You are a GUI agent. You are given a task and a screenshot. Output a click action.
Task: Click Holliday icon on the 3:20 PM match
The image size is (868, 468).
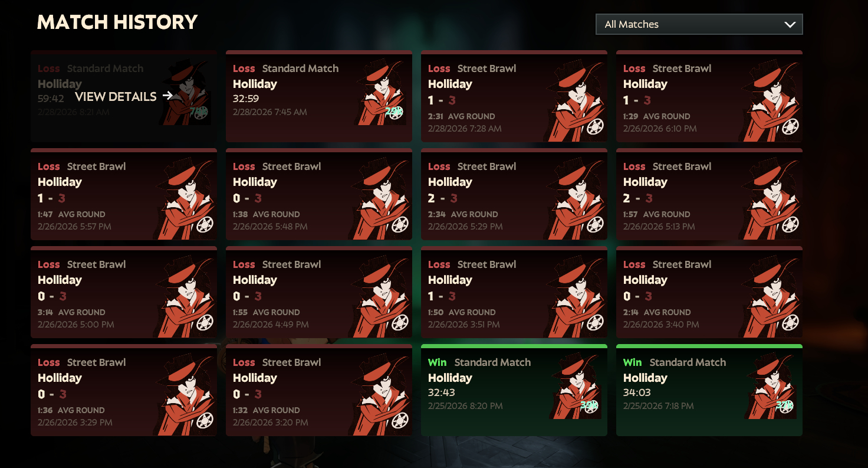380,394
